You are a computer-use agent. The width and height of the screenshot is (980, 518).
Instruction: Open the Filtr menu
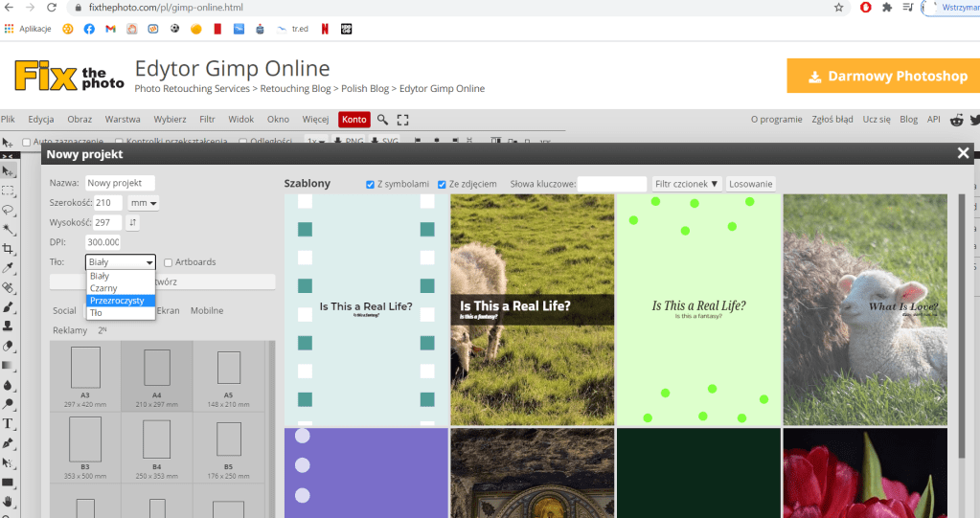tap(207, 120)
